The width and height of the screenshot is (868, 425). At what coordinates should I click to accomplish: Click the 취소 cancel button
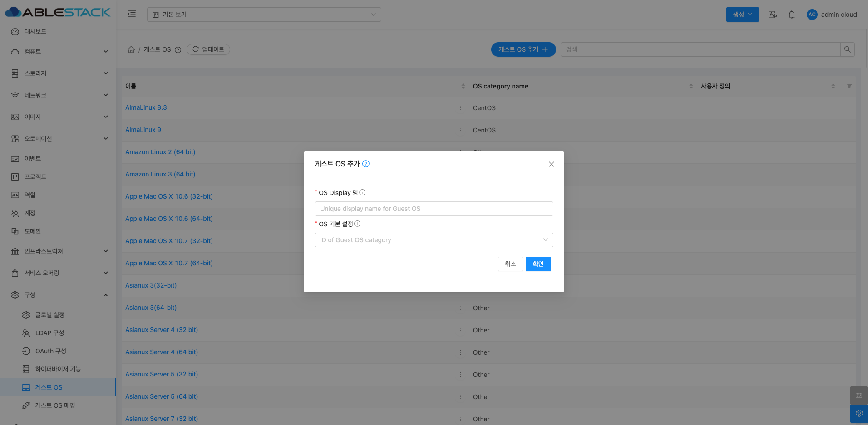click(x=510, y=264)
